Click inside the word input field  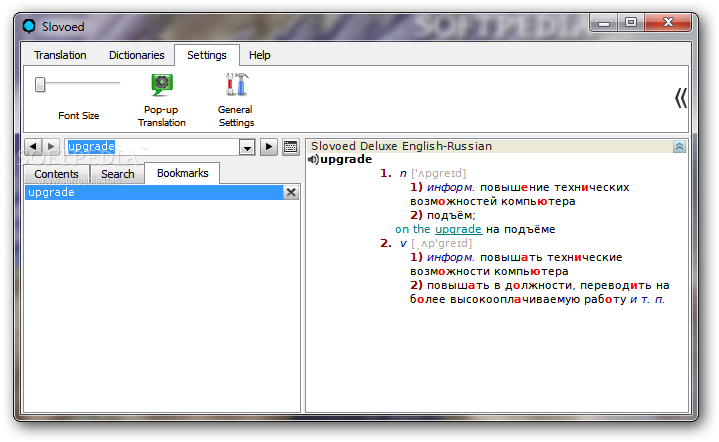pyautogui.click(x=152, y=147)
